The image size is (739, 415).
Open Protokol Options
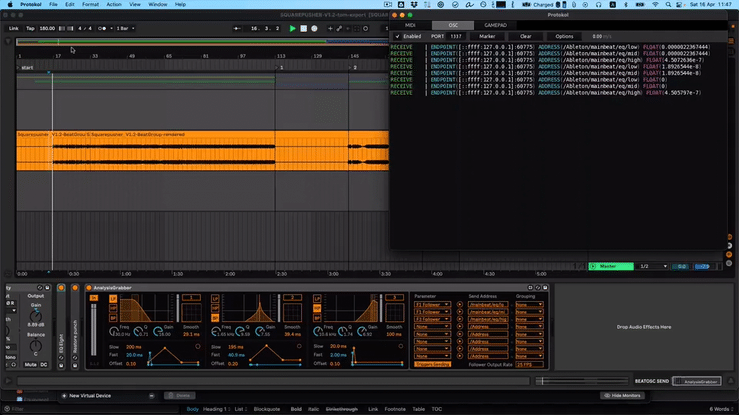[564, 36]
